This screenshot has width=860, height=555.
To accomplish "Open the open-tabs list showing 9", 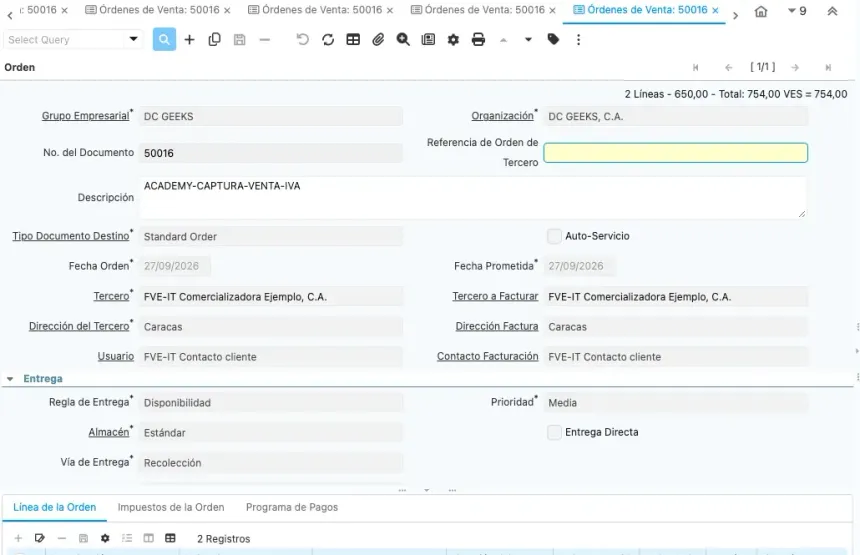I will 797,11.
